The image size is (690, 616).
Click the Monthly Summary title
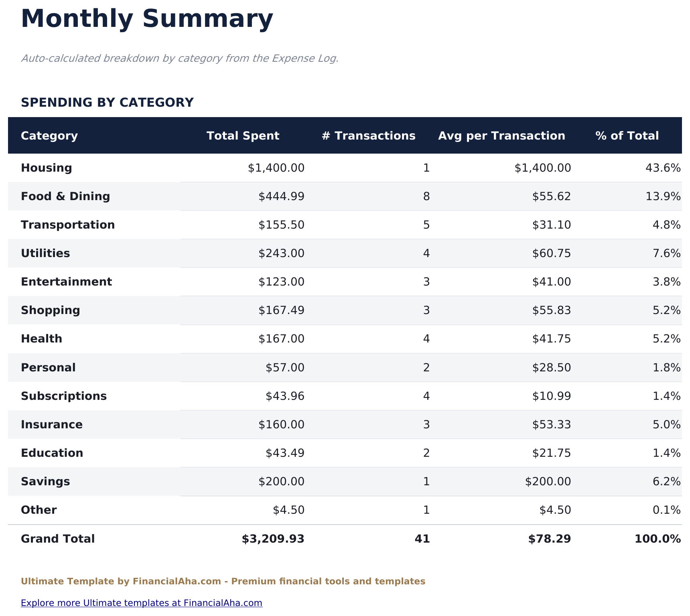coord(147,18)
